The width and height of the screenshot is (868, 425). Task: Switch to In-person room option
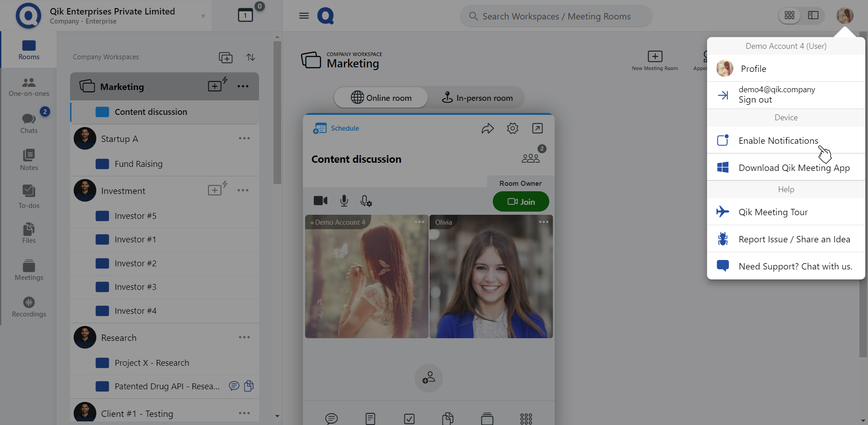477,98
